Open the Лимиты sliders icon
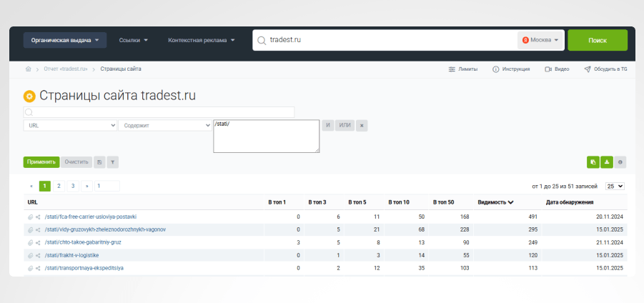The image size is (644, 303). point(452,69)
